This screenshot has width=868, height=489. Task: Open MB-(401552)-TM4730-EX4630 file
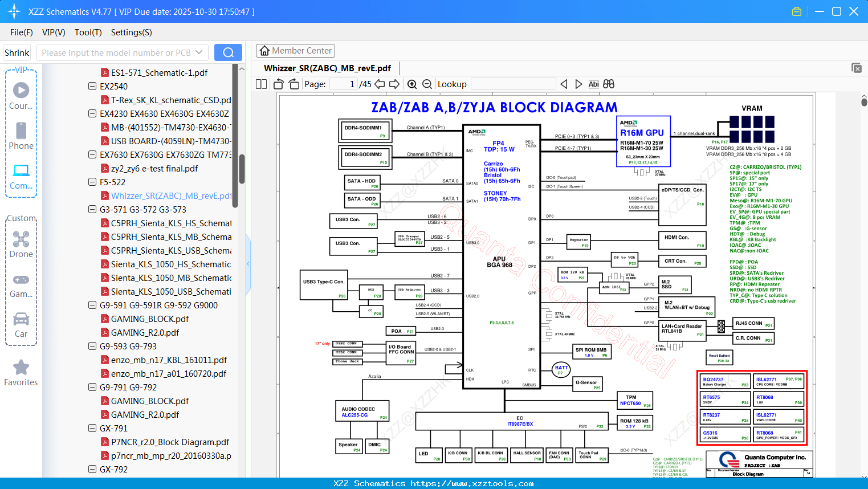[171, 127]
